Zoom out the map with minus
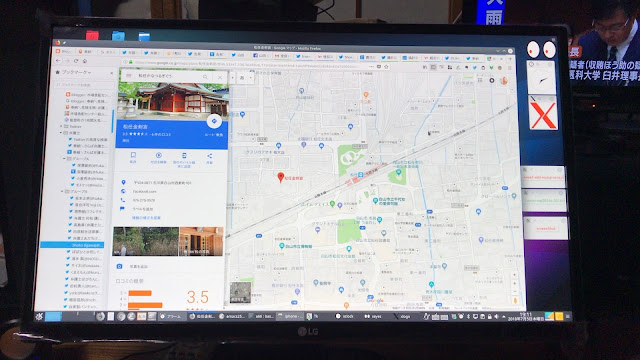Viewport: 640px width, 360px height. coord(515,292)
